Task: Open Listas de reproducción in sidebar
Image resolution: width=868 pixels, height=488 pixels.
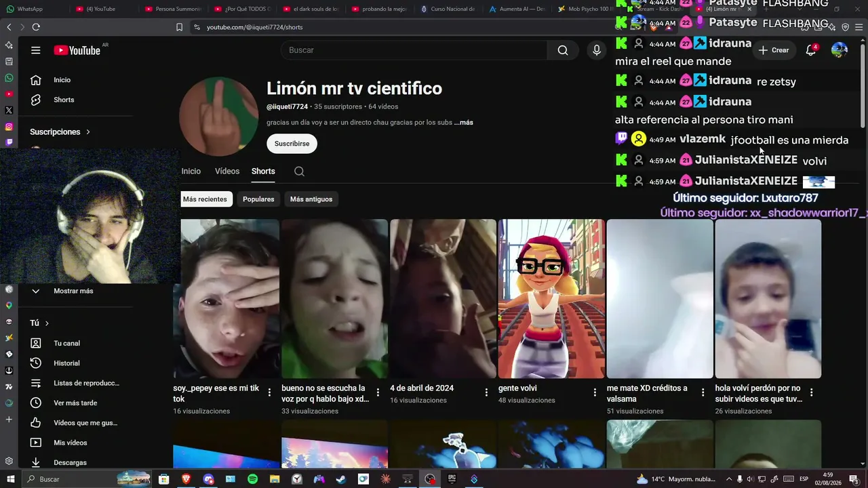Action: click(86, 383)
